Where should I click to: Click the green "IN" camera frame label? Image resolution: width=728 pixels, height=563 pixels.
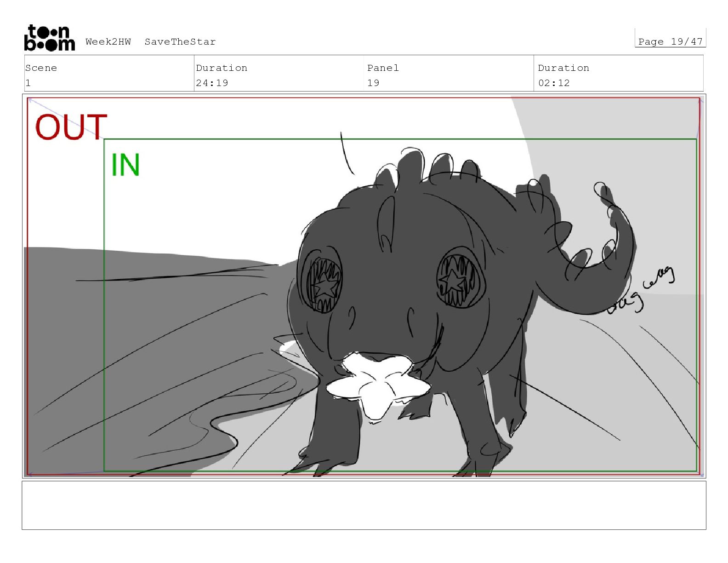point(125,165)
